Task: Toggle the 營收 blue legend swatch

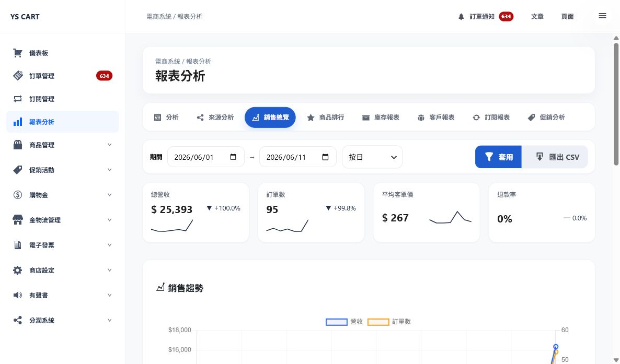Action: (337, 322)
